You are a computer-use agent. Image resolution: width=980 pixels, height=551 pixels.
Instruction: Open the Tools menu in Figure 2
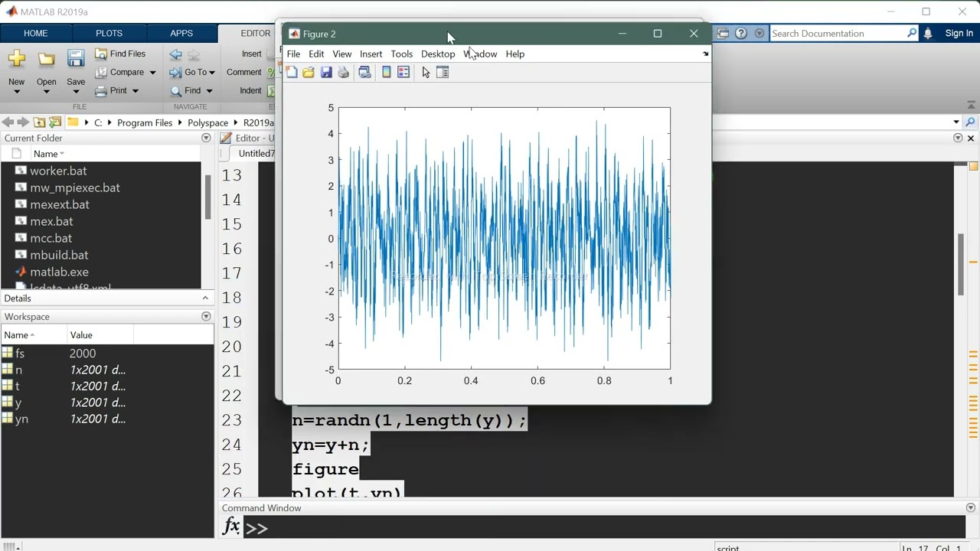click(401, 54)
